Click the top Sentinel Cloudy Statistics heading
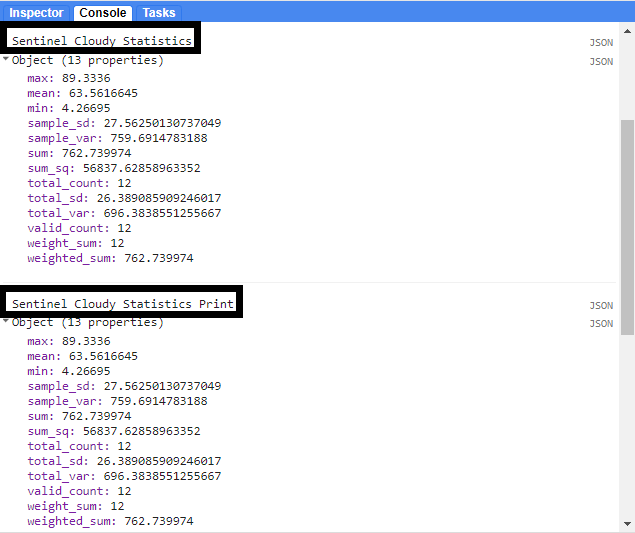This screenshot has width=635, height=533. point(101,41)
